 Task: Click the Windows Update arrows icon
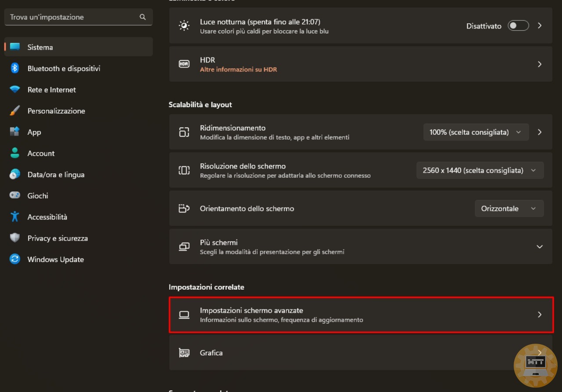tap(15, 259)
